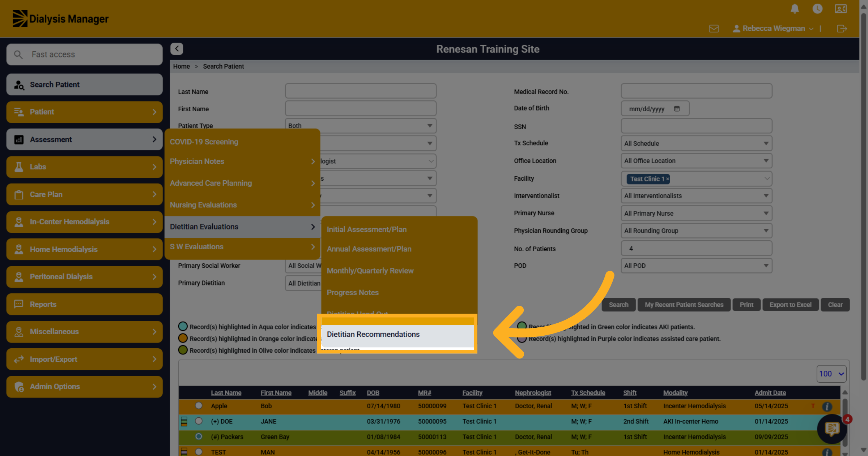Click the Dialysis Manager logo
Viewport: 868px width, 456px height.
tap(60, 18)
